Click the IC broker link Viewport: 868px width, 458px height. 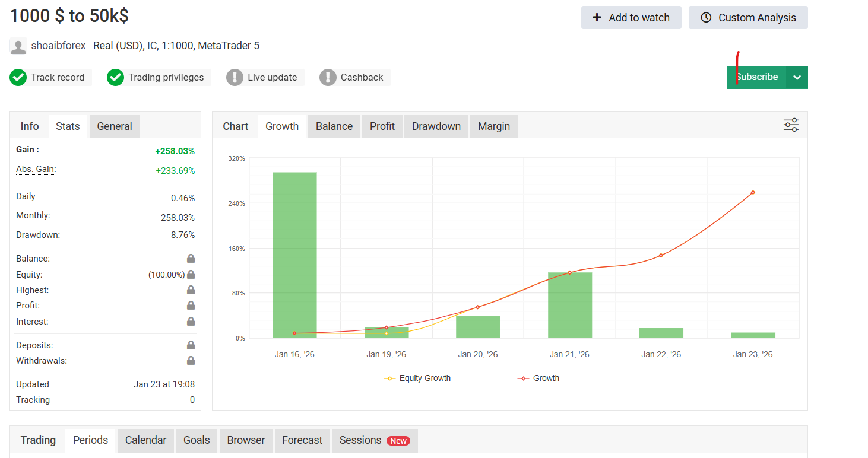click(x=152, y=46)
